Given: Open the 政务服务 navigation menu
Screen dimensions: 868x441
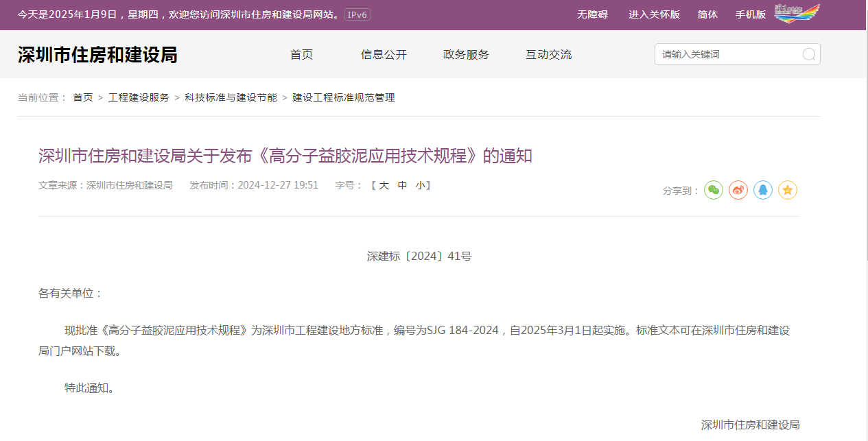Looking at the screenshot, I should (466, 55).
